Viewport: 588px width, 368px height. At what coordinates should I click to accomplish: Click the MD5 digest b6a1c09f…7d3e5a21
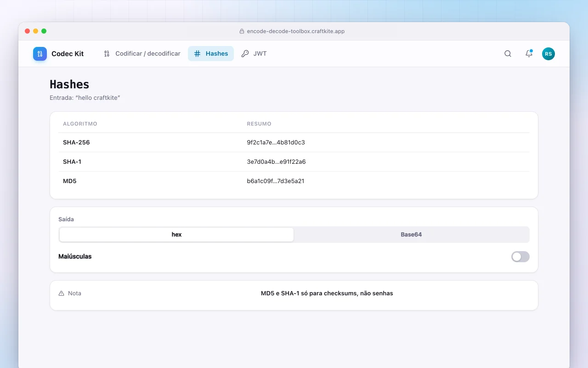(x=276, y=181)
